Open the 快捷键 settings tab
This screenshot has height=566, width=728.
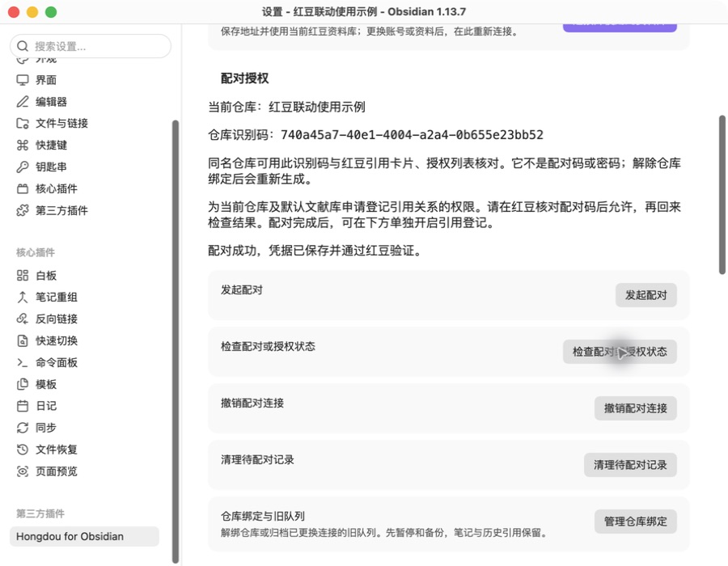[x=84, y=146]
